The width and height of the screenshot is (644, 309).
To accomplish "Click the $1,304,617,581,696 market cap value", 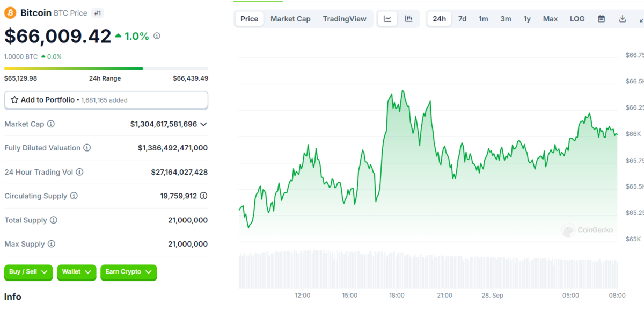I will pyautogui.click(x=164, y=124).
